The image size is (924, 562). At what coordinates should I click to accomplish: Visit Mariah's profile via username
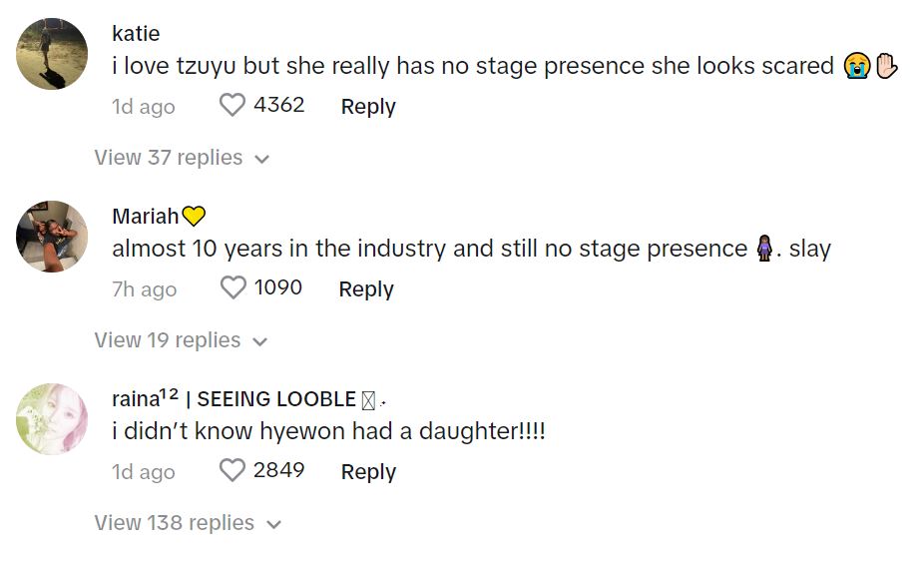pyautogui.click(x=146, y=216)
